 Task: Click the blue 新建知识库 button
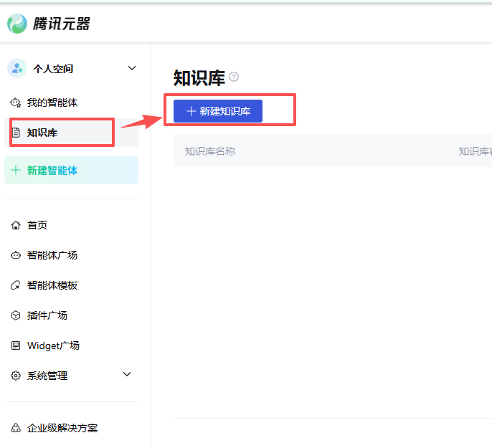218,111
